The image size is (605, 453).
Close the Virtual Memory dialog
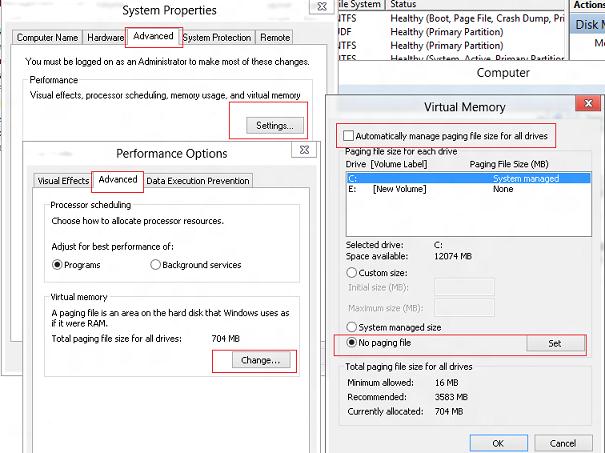click(x=588, y=103)
